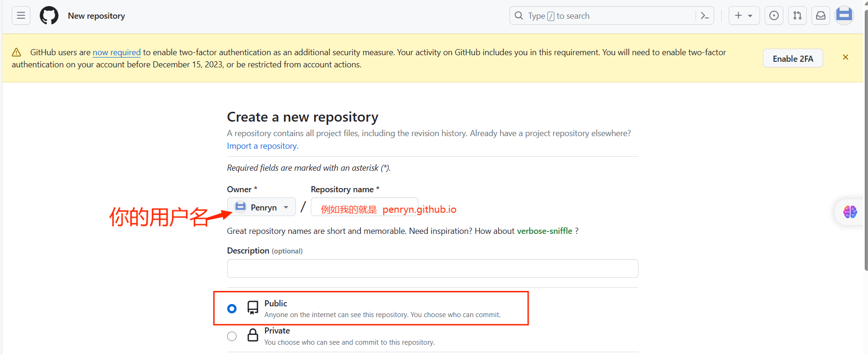Image resolution: width=868 pixels, height=355 pixels.
Task: Expand the Owner dropdown showing Penryn
Action: coord(261,207)
